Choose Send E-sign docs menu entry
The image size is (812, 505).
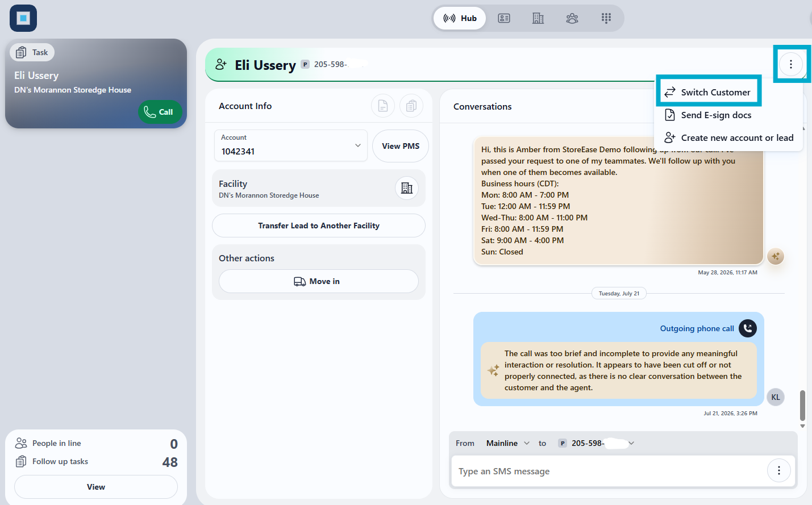click(709, 115)
